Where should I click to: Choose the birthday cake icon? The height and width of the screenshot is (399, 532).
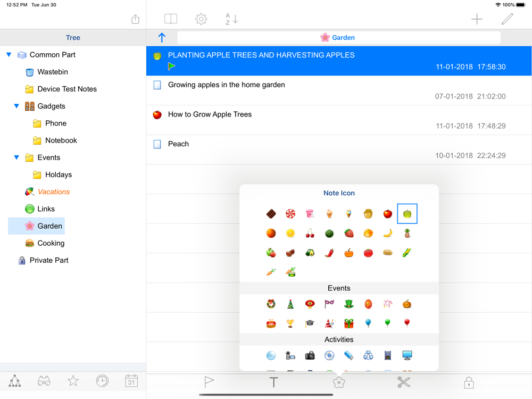[271, 323]
